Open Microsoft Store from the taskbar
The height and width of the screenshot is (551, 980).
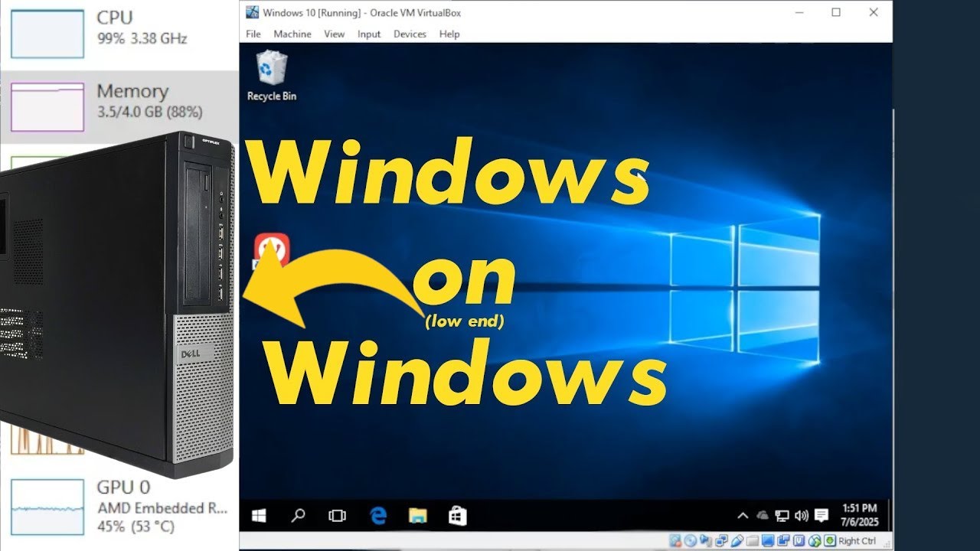pyautogui.click(x=457, y=516)
